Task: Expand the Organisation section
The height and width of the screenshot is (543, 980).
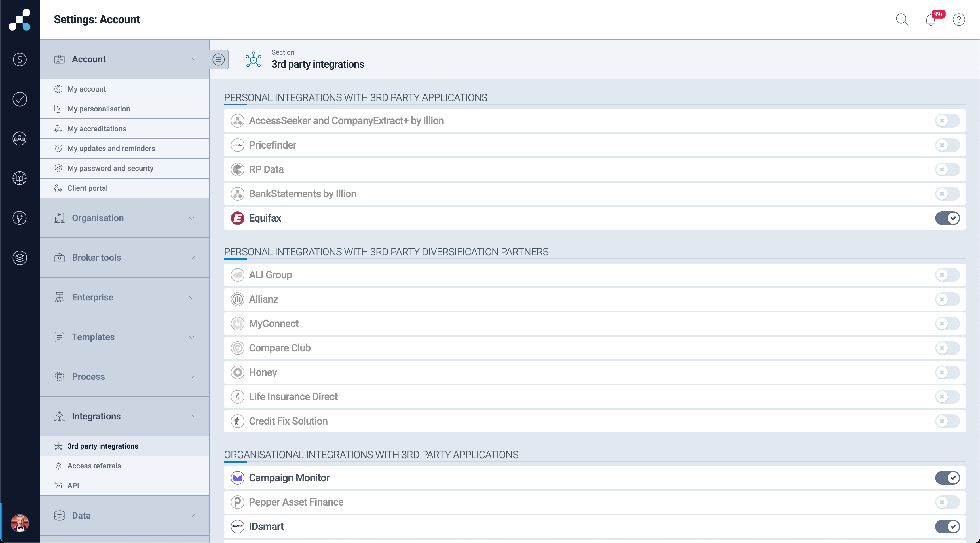Action: click(124, 218)
